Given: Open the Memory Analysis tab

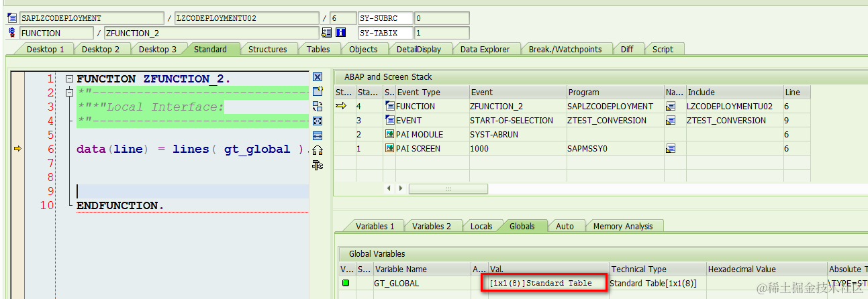Looking at the screenshot, I should (623, 226).
